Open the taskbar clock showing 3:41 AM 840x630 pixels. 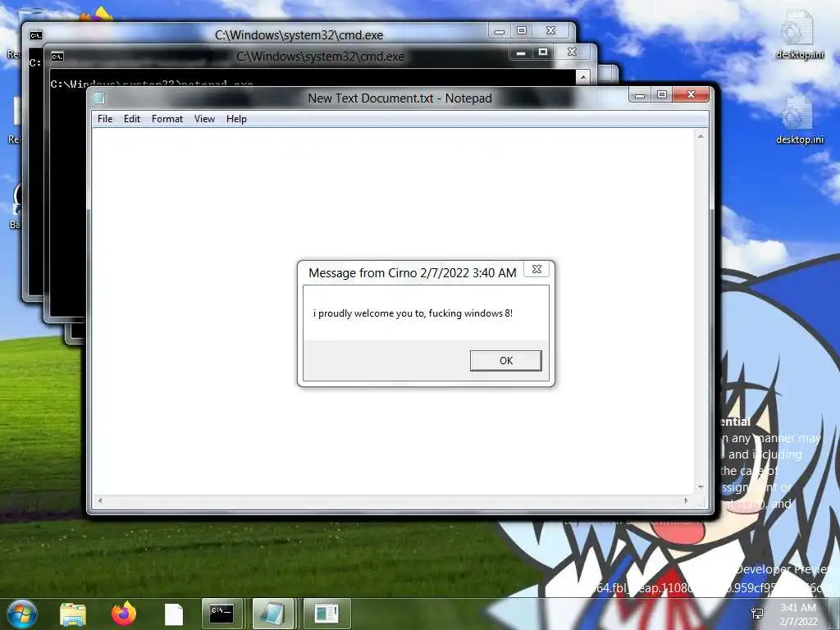(x=798, y=614)
